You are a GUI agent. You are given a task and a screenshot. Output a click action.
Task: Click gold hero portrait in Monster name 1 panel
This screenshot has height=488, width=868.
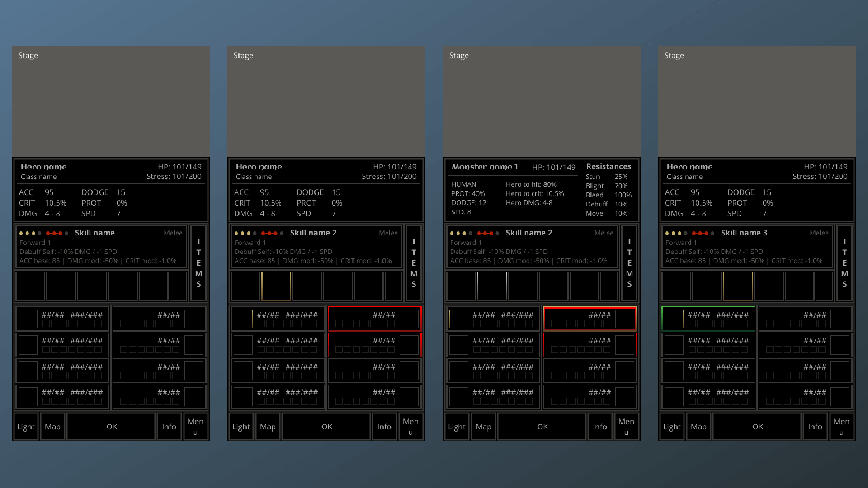coord(458,319)
